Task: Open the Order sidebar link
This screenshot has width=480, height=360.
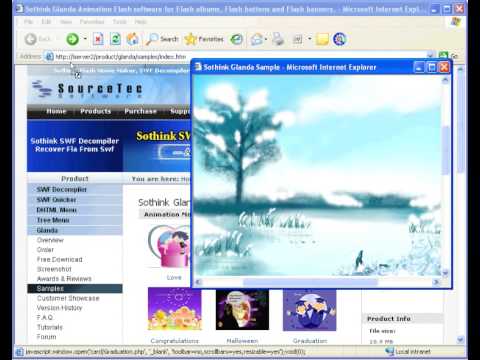Action: click(45, 250)
